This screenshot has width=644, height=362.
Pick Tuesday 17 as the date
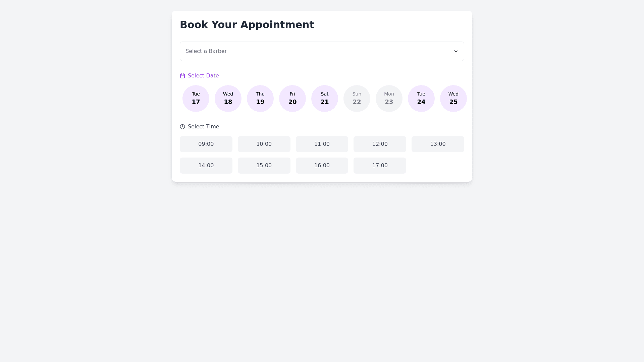196,99
